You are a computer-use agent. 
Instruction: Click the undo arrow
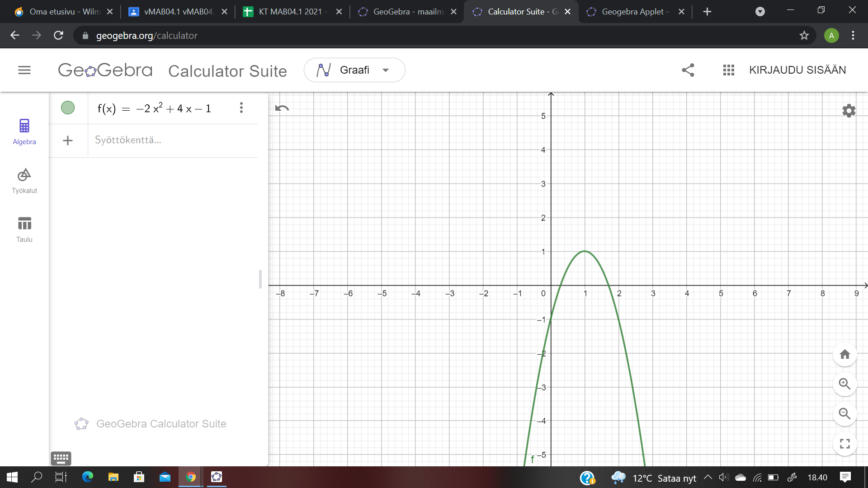pos(282,108)
